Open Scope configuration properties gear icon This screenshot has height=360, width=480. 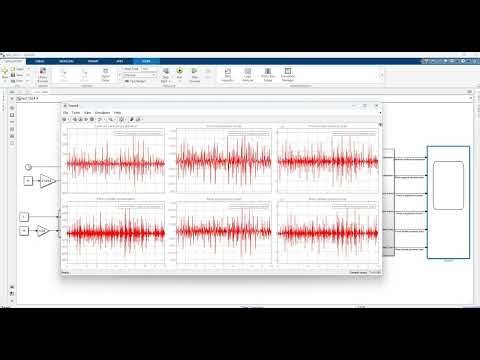point(64,119)
